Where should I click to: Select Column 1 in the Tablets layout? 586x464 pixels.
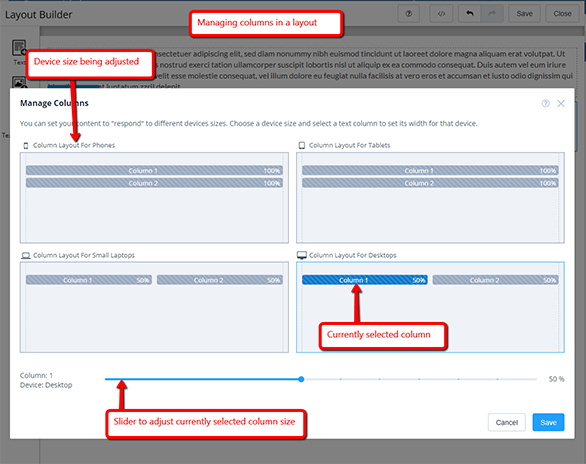(430, 171)
